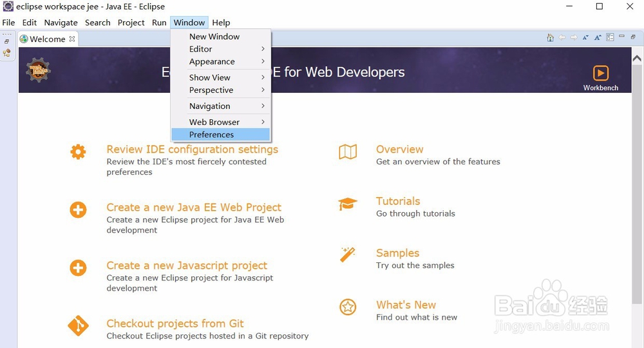
Task: Click the Samples magic wand icon
Action: [348, 255]
